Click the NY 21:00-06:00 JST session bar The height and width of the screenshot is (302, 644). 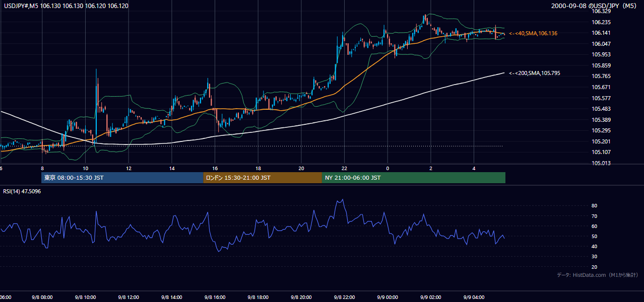414,178
